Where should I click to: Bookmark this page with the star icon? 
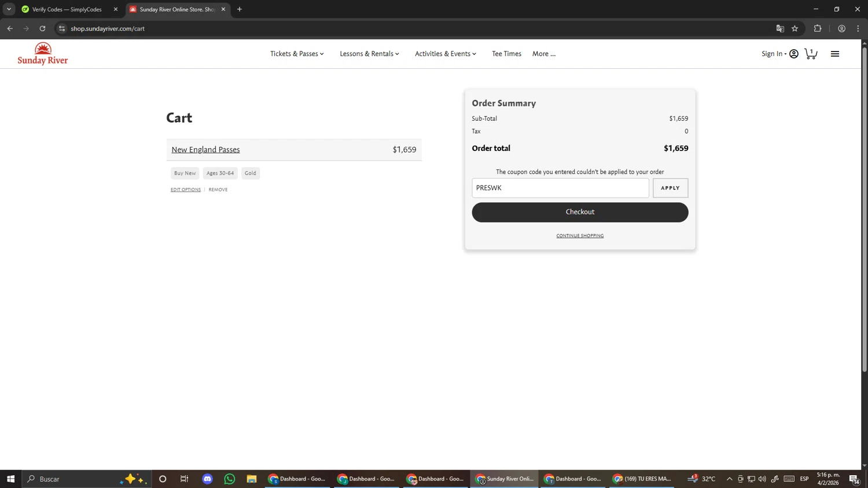(x=795, y=28)
